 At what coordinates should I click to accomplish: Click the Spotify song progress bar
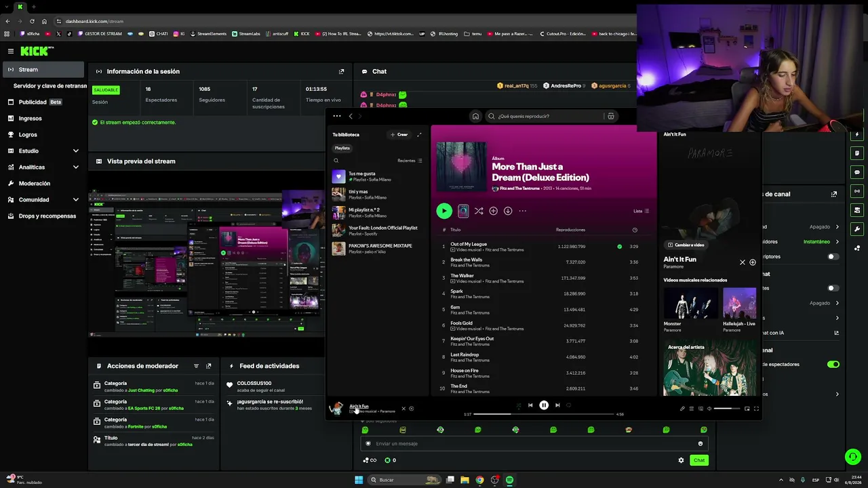(x=544, y=414)
